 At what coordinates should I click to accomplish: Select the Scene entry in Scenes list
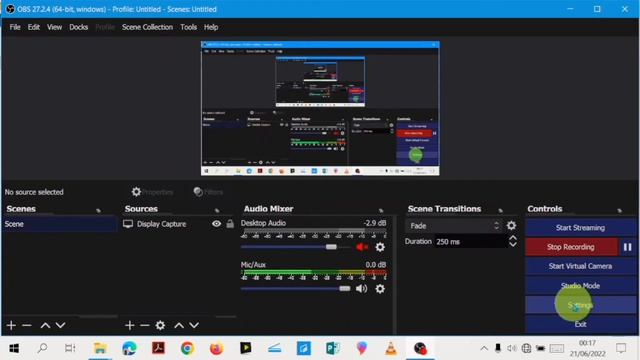click(60, 224)
